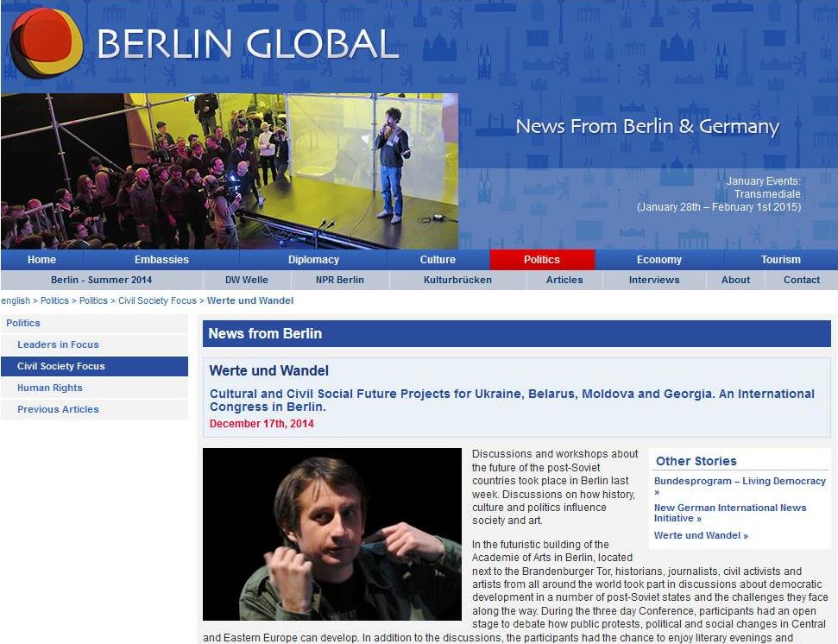Click the Cultural and Civil Social Future subtitle
Screen dimensions: 838x644
pos(512,401)
